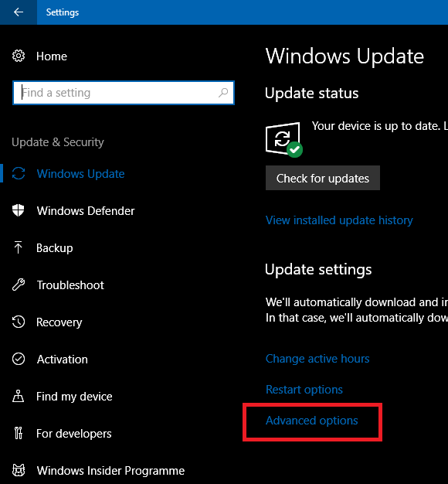Open Advanced options link
Image resolution: width=448 pixels, height=484 pixels.
[x=312, y=421]
